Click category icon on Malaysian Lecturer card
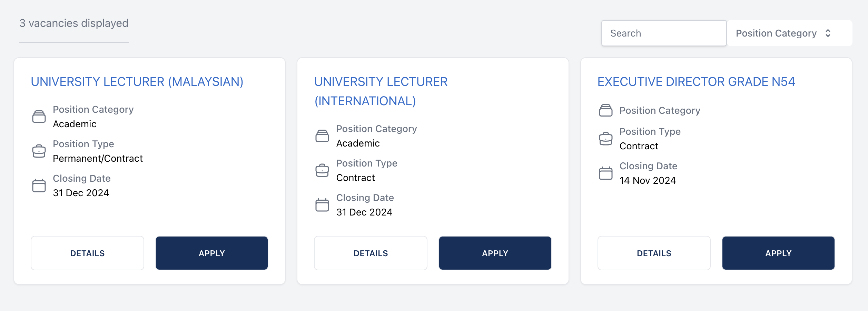868x311 pixels. [x=39, y=117]
